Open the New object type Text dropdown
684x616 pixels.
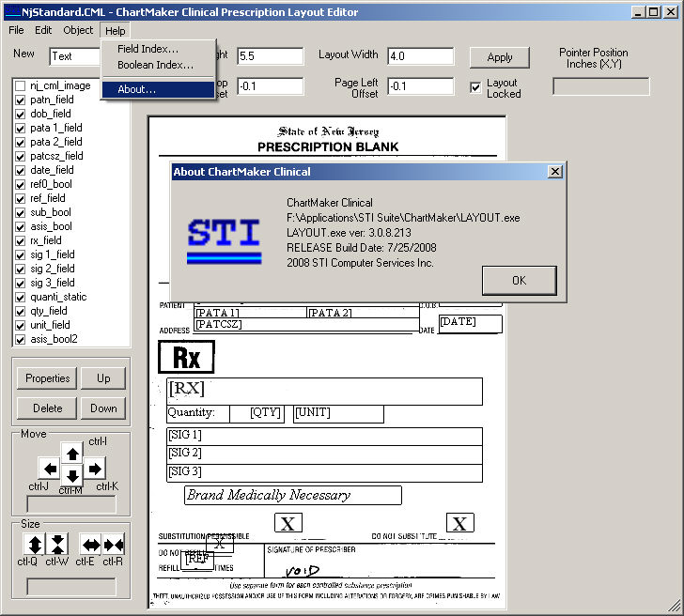(x=75, y=56)
